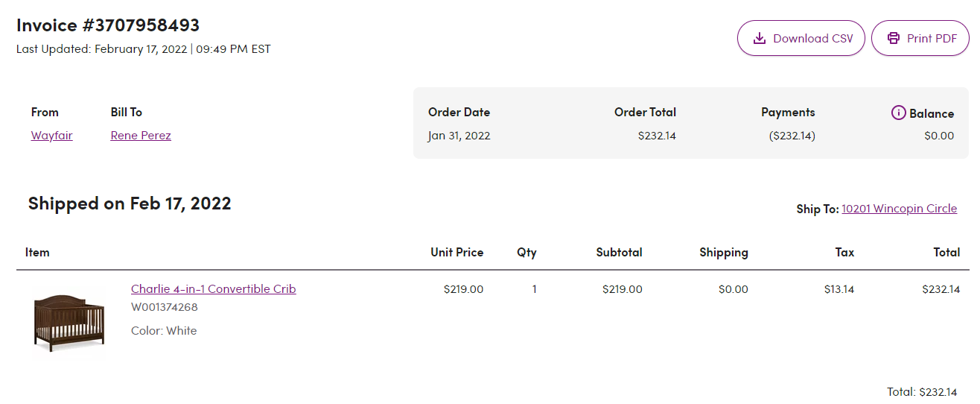Open the Rene Perez billing link
Screen dimensions: 980x404
click(x=141, y=136)
